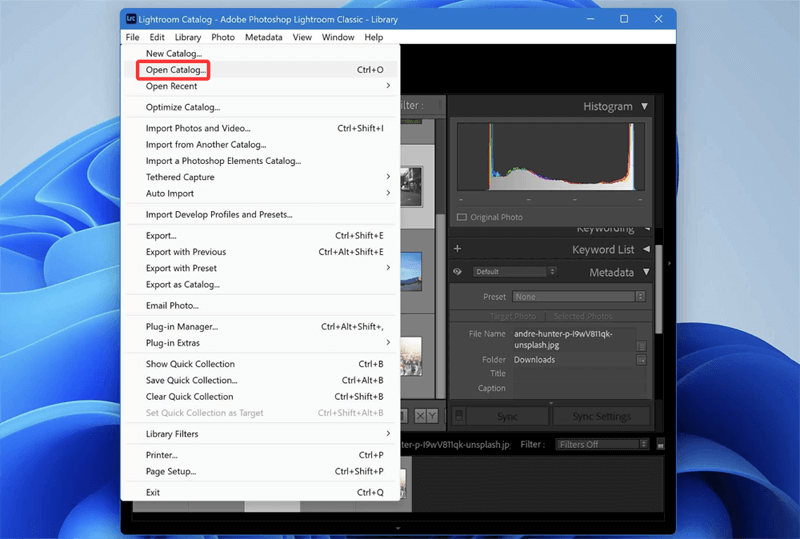This screenshot has height=539, width=800.
Task: Click the Caption metadata field
Action: [x=579, y=388]
